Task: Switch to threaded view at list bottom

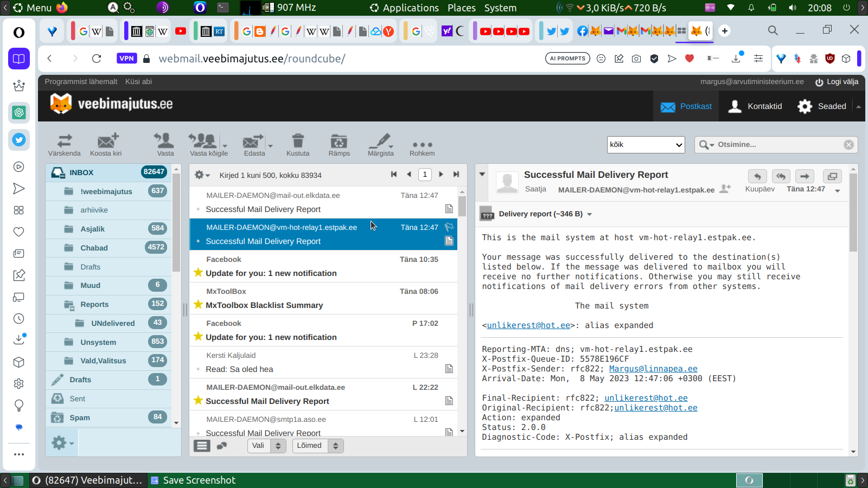Action: click(x=222, y=446)
